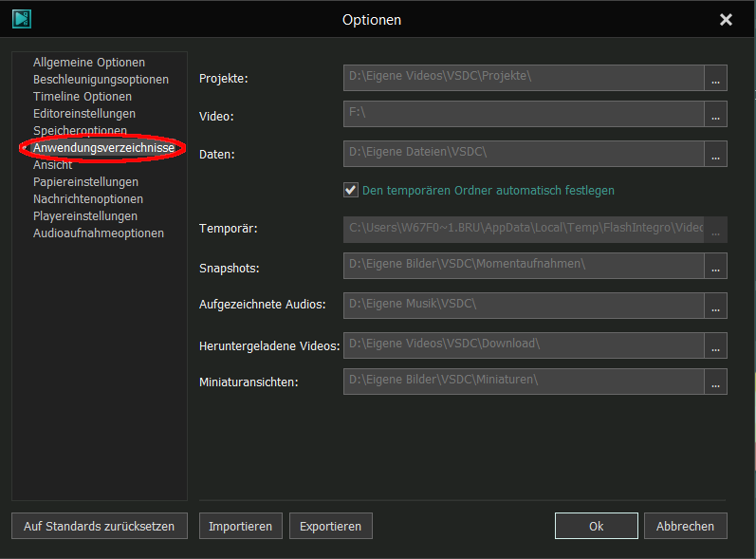Click Auf Standards zurücksetzen button
Screen dimensions: 756x559
pyautogui.click(x=99, y=526)
